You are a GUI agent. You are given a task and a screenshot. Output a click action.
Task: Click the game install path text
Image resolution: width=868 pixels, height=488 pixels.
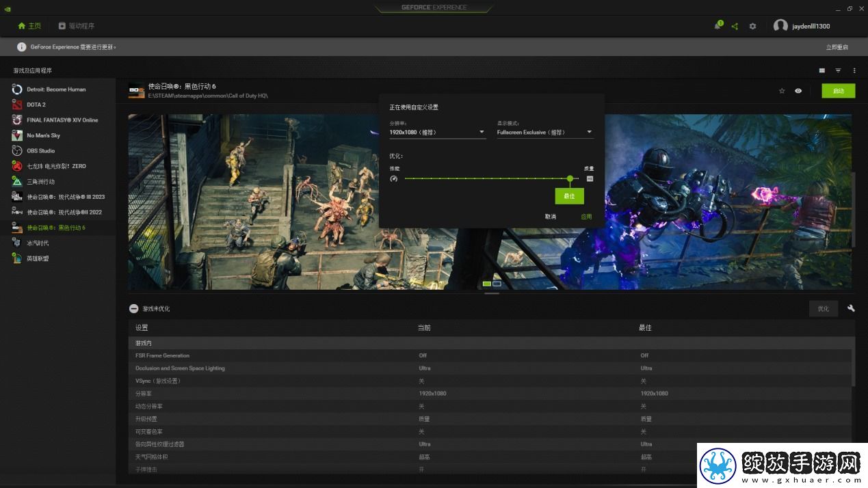click(x=208, y=96)
